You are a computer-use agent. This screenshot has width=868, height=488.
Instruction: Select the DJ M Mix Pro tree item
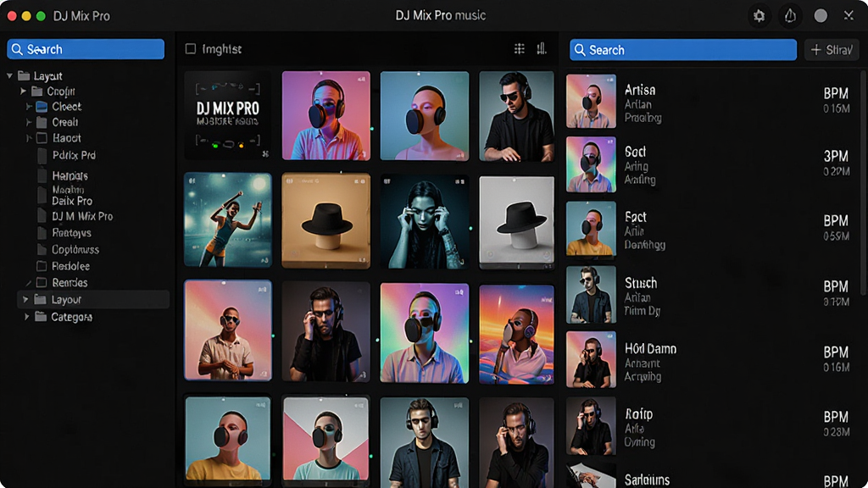tap(82, 216)
